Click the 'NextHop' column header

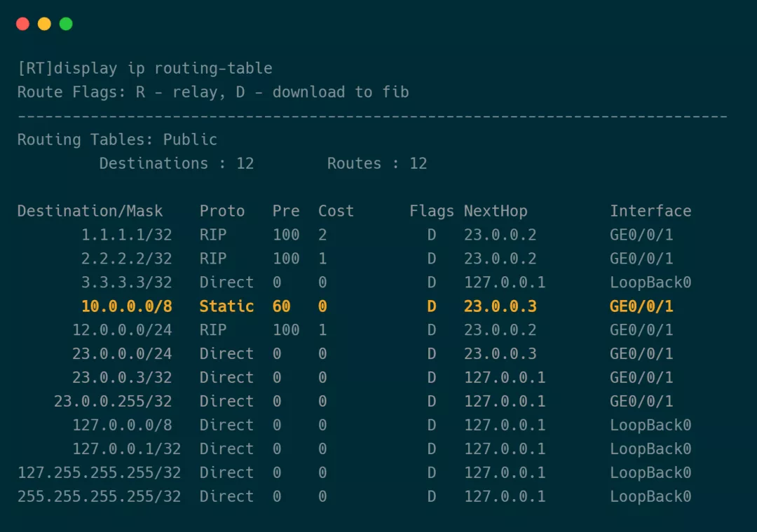pos(496,211)
